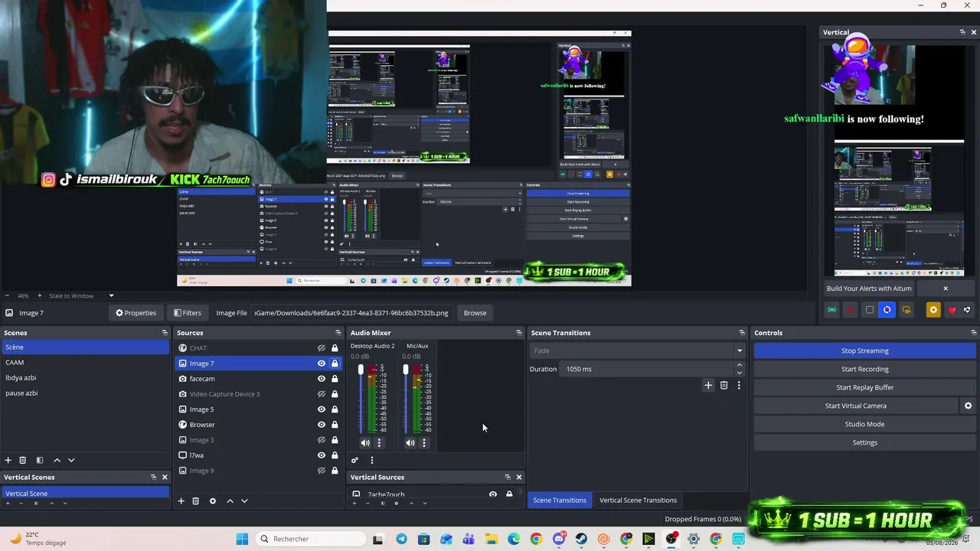Select the pause azbi scene
The image size is (980, 551).
tap(85, 393)
